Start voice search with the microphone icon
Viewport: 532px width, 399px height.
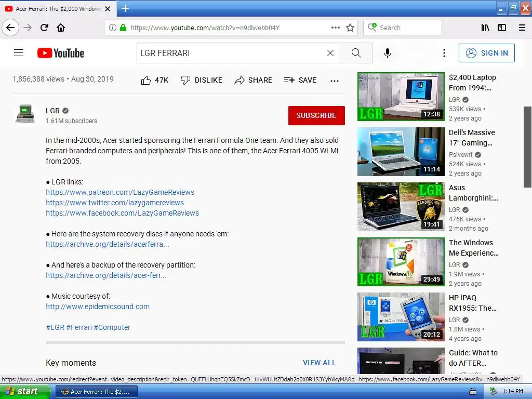pyautogui.click(x=388, y=53)
